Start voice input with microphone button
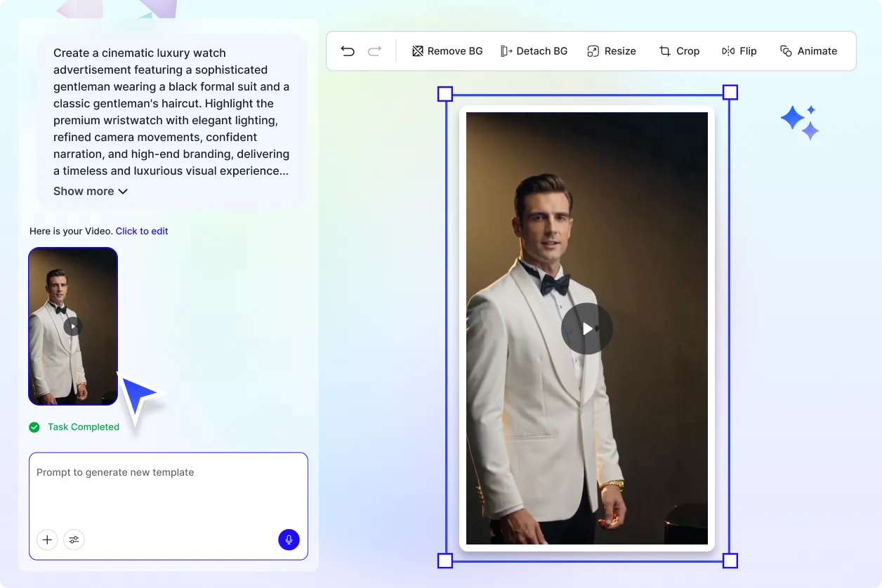The height and width of the screenshot is (588, 882). 289,540
